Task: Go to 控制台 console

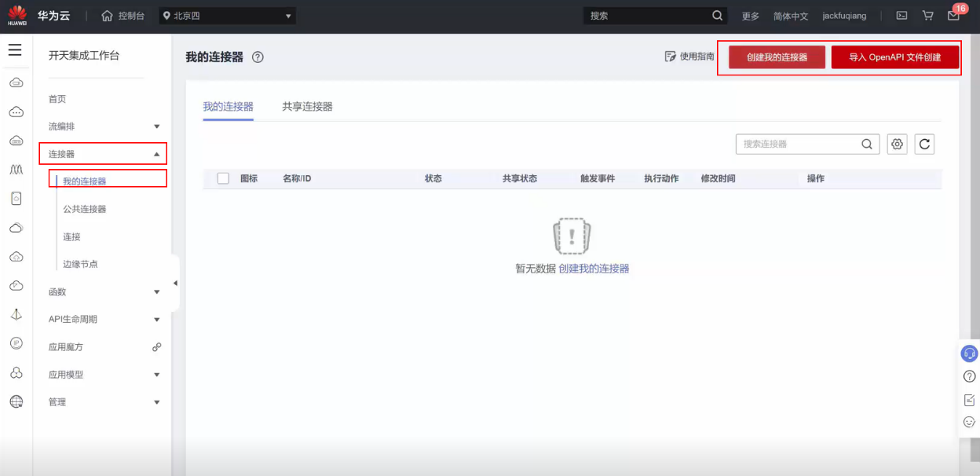Action: [x=131, y=16]
